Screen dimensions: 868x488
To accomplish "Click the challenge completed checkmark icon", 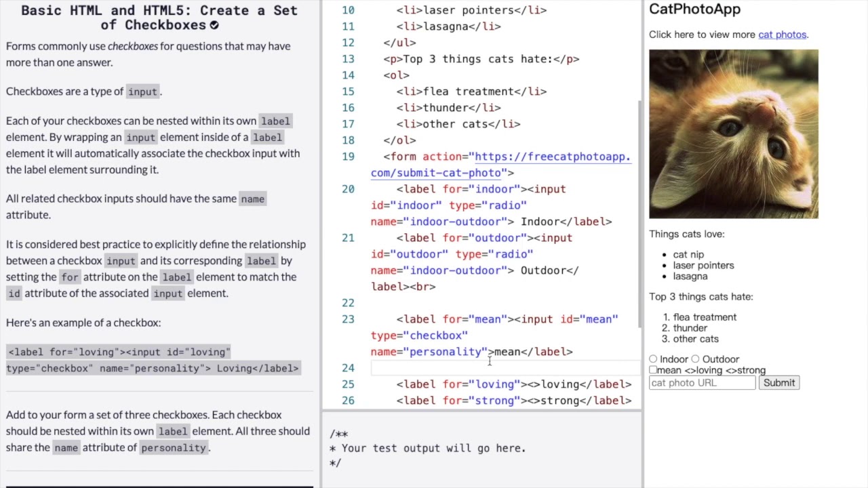I will (214, 25).
